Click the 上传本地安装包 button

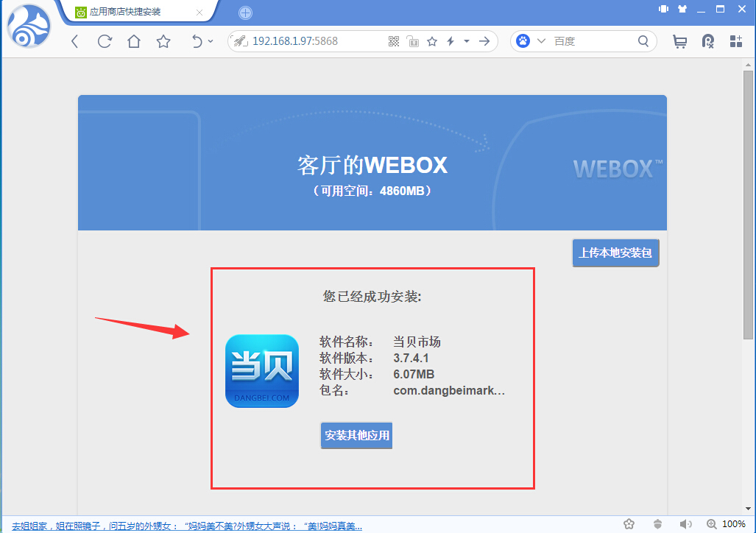[615, 253]
